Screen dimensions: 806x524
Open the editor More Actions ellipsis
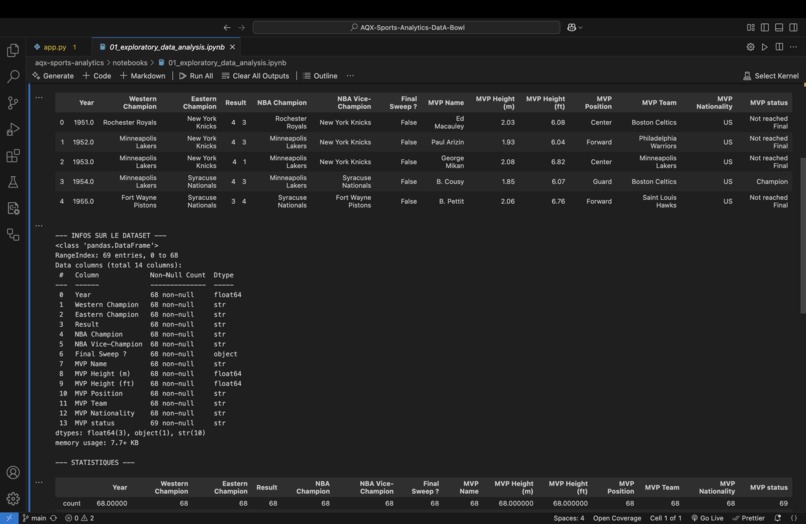(794, 47)
